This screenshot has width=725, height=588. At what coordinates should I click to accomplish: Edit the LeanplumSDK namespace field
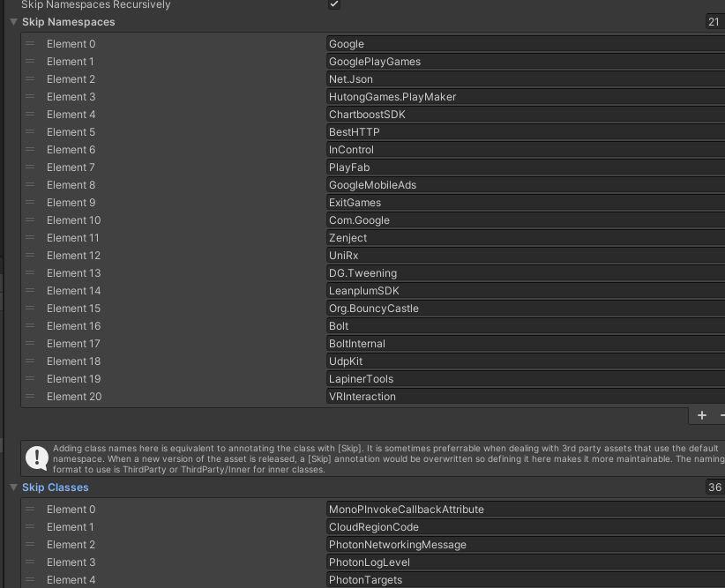(x=526, y=291)
